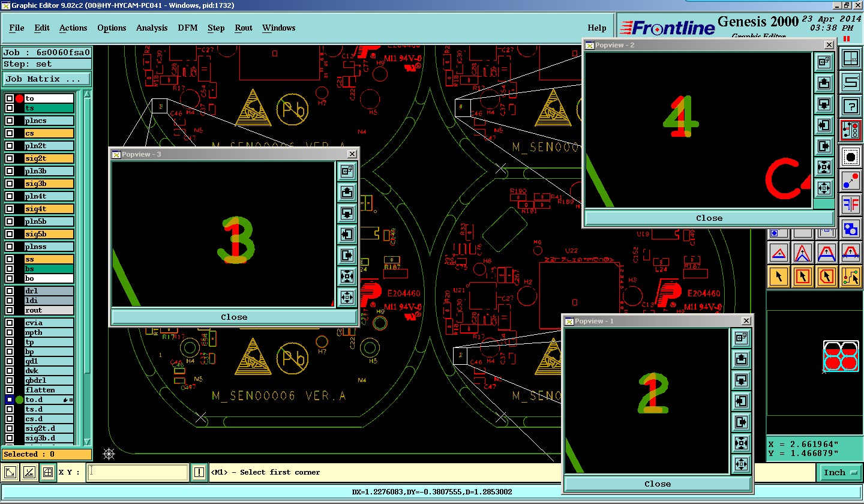Open the DFM menu

click(188, 28)
